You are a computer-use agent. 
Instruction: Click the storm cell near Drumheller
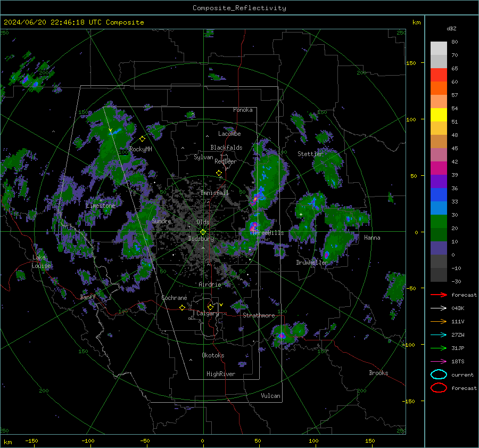coord(326,255)
